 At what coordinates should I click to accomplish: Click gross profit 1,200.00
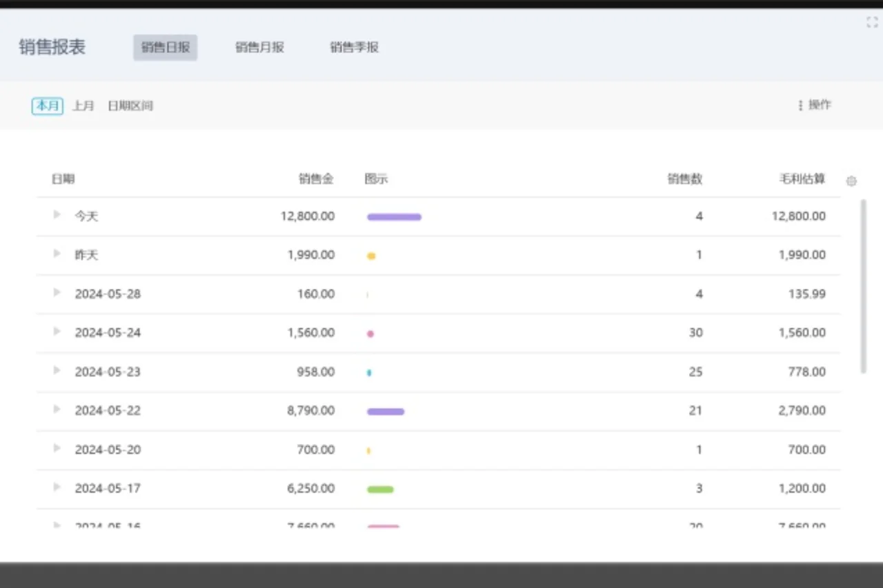click(x=802, y=488)
